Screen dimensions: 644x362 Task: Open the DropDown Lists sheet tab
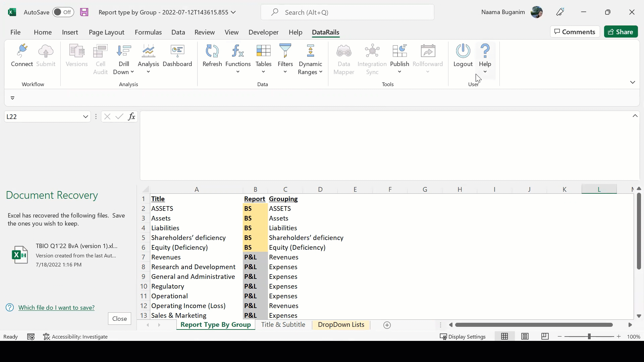click(341, 325)
